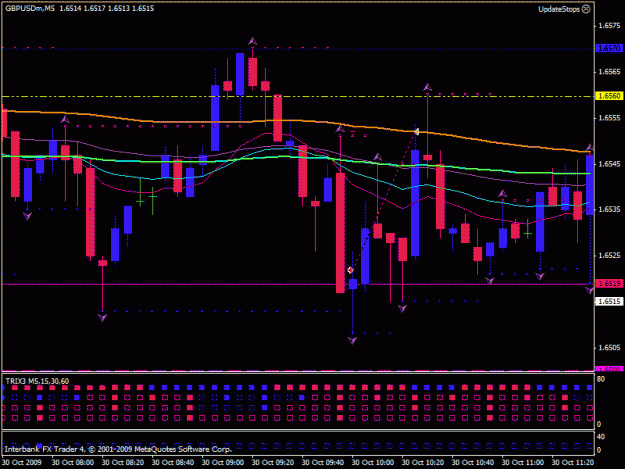Click the 30 Oct 10:40 time label
Viewport: 625px width, 469px height.
473,462
